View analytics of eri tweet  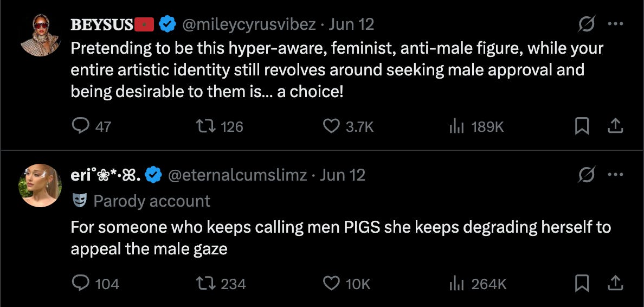click(x=456, y=283)
